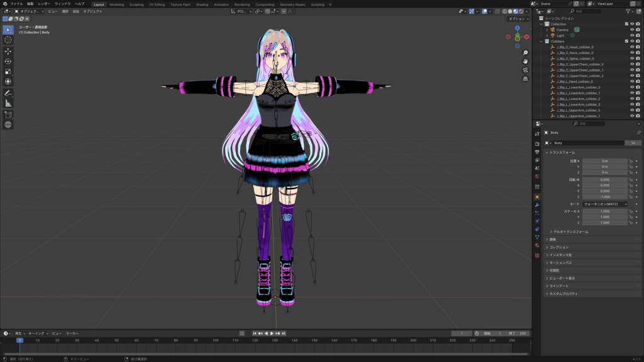Select the Add Cube tool
The height and width of the screenshot is (362, 644).
point(8,115)
